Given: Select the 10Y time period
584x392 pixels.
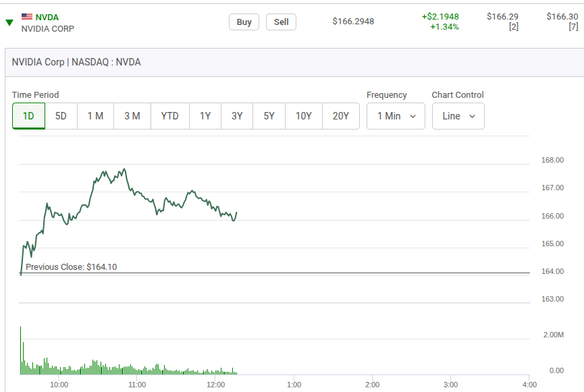Looking at the screenshot, I should tap(304, 116).
